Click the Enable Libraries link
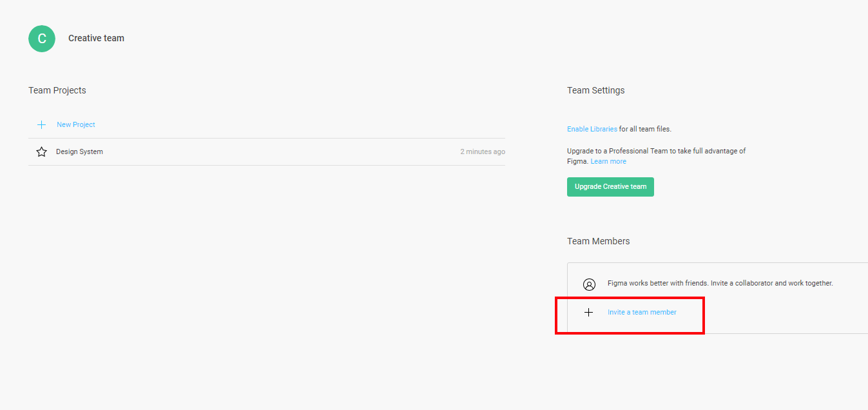The width and height of the screenshot is (868, 410). coord(592,129)
